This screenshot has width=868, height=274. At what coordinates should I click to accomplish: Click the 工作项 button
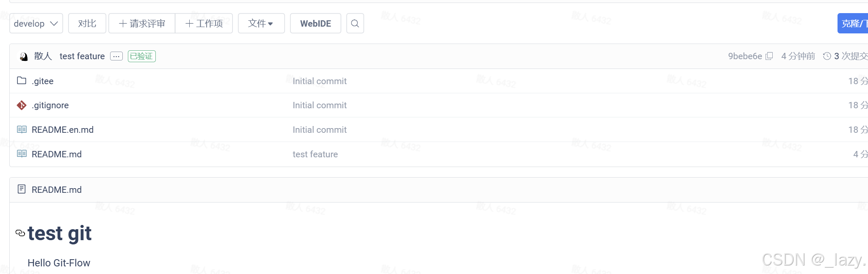click(x=204, y=23)
